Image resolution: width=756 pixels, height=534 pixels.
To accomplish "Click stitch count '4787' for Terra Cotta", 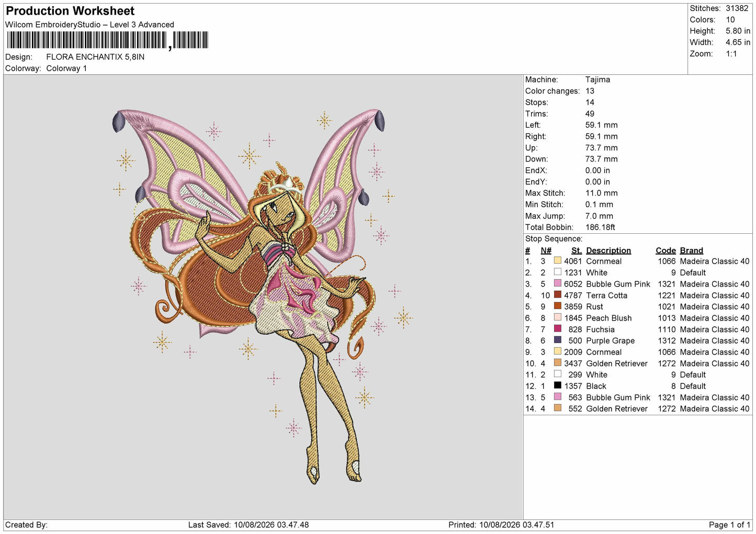I will 573,296.
